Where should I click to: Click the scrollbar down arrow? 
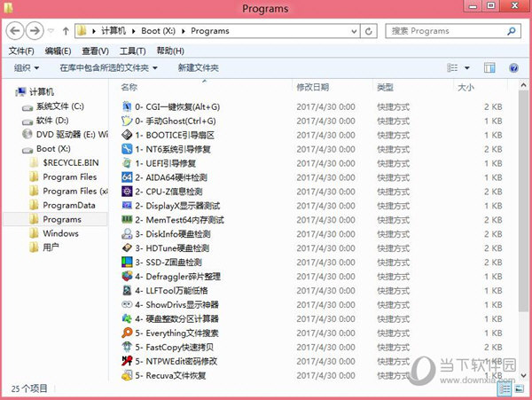(523, 375)
